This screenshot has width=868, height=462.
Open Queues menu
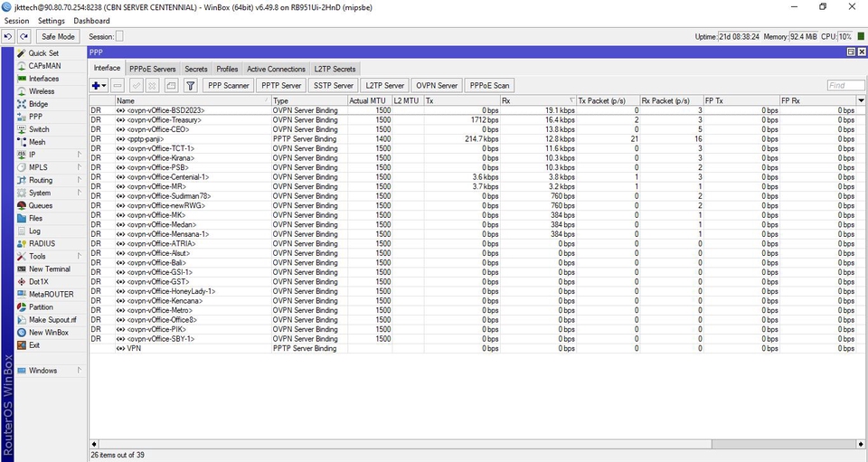tap(41, 205)
